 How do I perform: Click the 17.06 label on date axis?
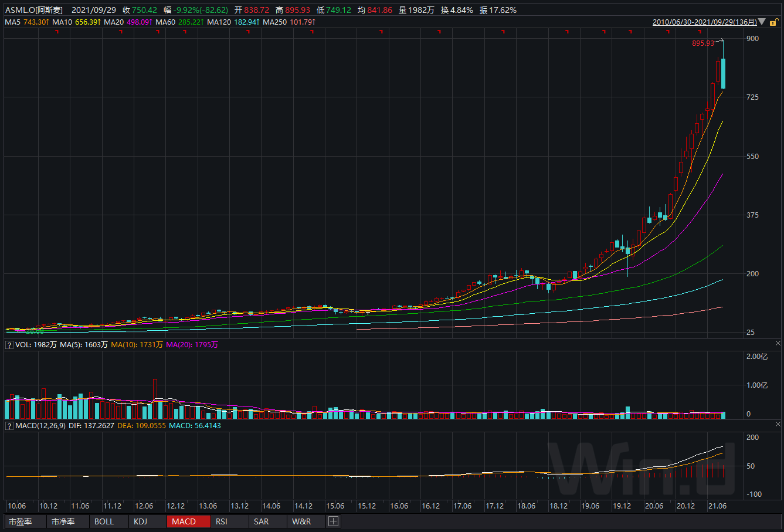point(462,506)
